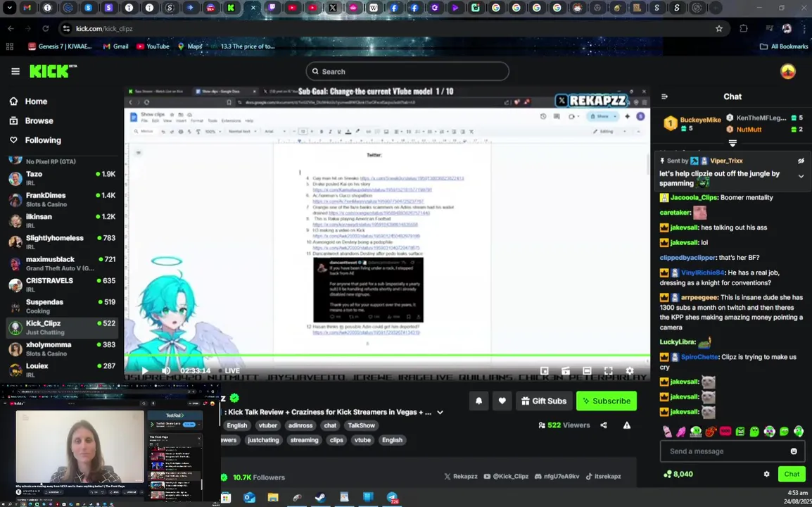Screen dimensions: 812x507
Task: Open the FrankDimes Slots & Casino channel
Action: click(x=62, y=199)
